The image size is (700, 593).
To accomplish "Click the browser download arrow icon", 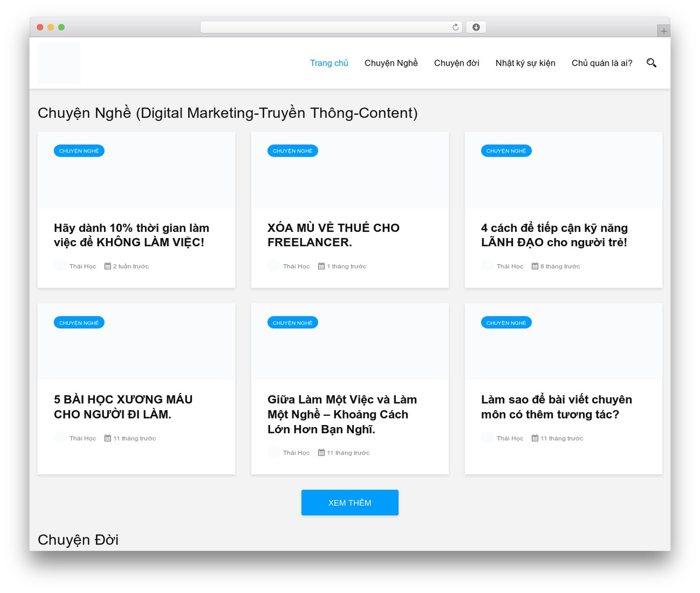I will click(x=476, y=27).
